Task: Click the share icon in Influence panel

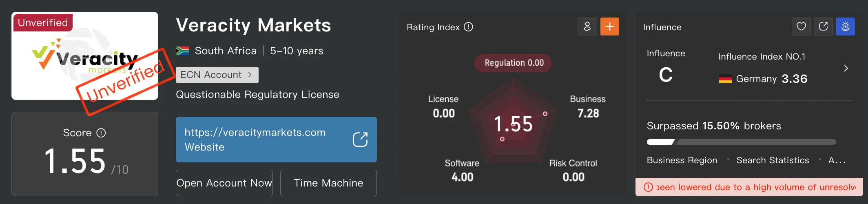Action: [823, 27]
